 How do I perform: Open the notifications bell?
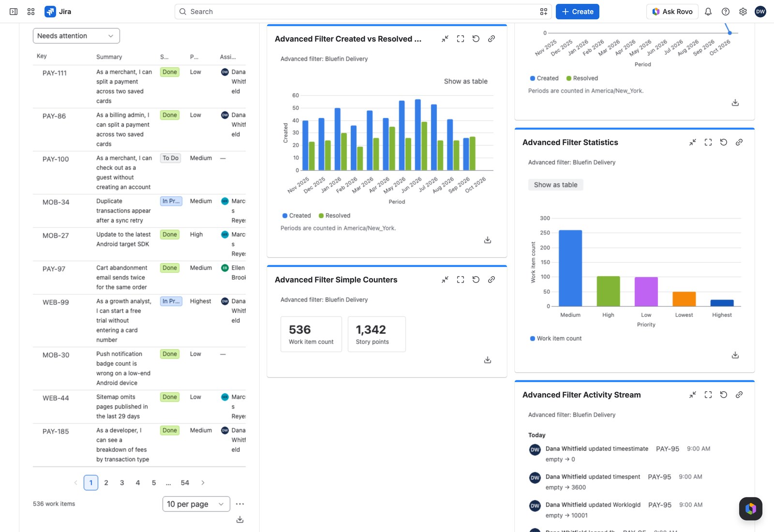pos(708,12)
